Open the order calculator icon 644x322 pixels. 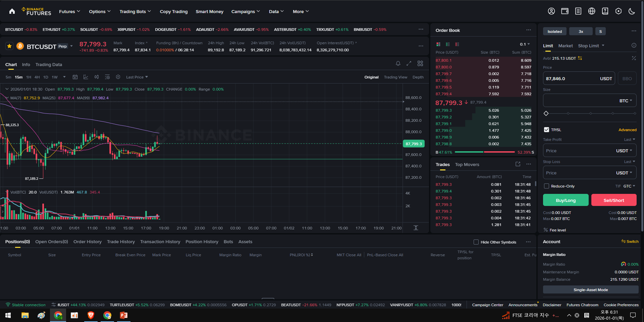click(634, 58)
